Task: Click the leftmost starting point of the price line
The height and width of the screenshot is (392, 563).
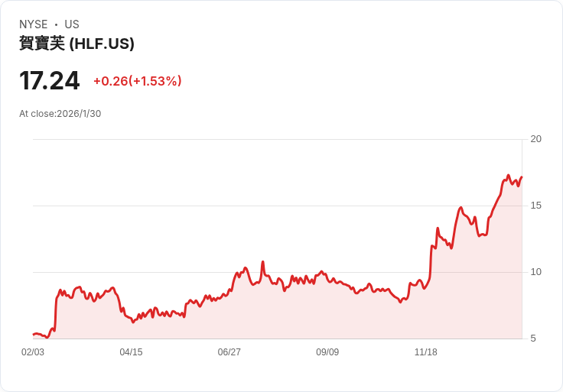Action: coord(34,334)
